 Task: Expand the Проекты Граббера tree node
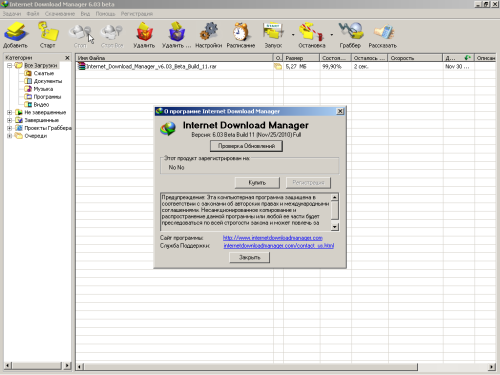9,128
